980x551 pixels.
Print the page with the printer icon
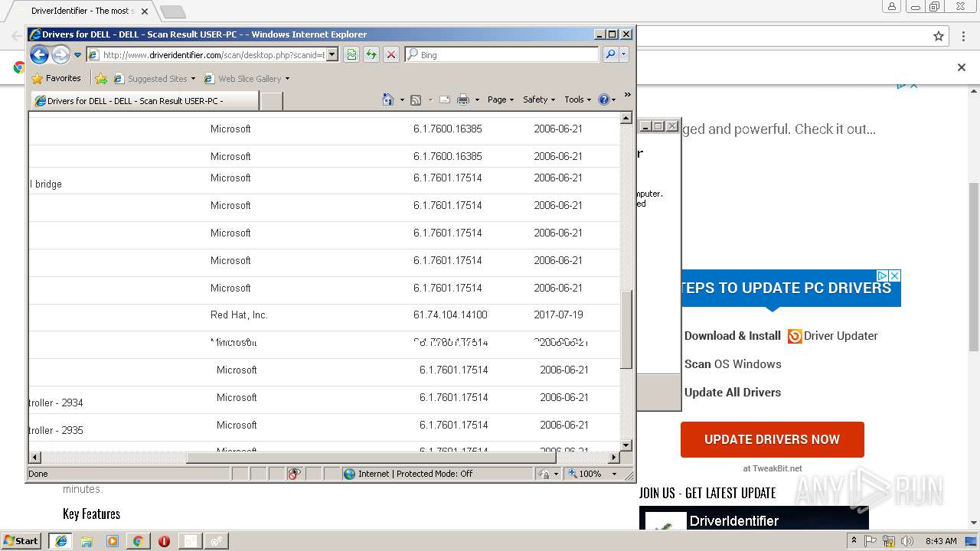463,99
